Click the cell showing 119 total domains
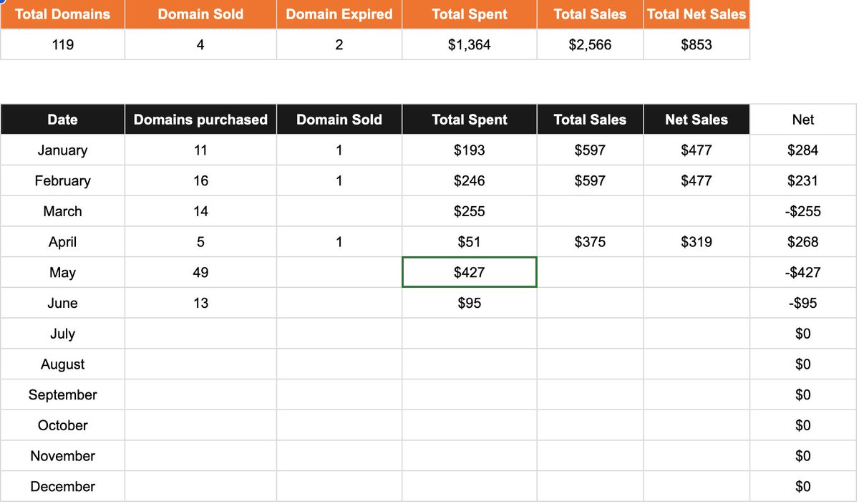Screen dimensions: 859x504 62,44
